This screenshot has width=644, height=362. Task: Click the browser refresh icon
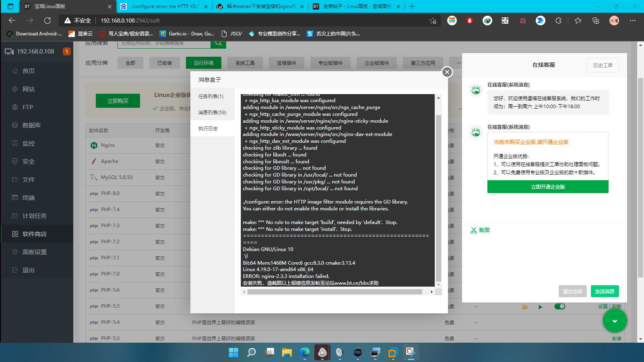coord(47,21)
